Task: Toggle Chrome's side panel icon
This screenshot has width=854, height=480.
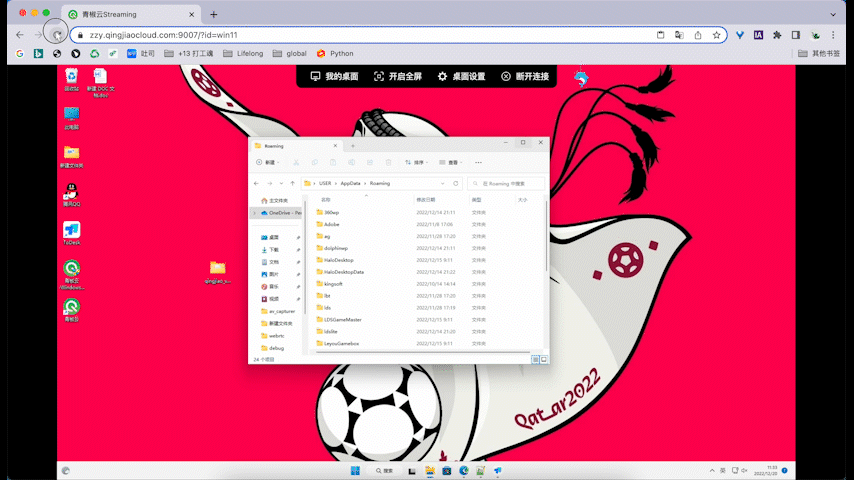Action: pos(796,35)
